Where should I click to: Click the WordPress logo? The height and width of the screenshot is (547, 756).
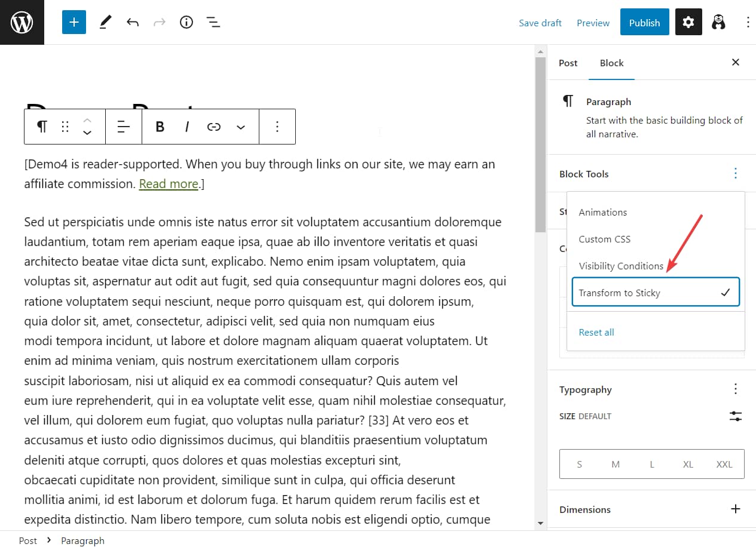click(x=22, y=22)
